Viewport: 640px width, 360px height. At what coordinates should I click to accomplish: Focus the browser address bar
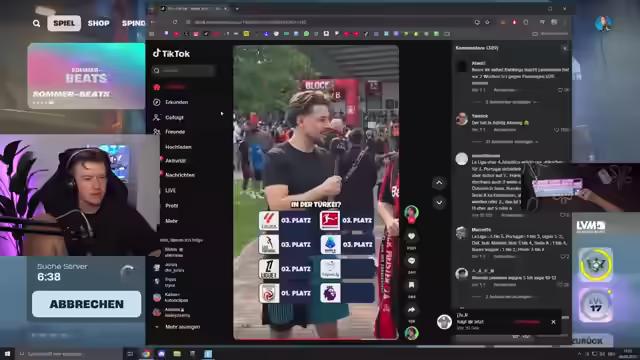327,22
